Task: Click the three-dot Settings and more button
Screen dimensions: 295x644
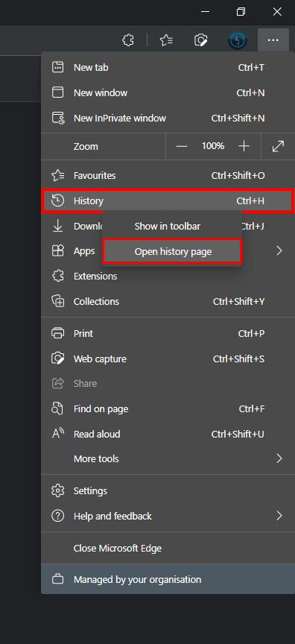Action: click(273, 40)
